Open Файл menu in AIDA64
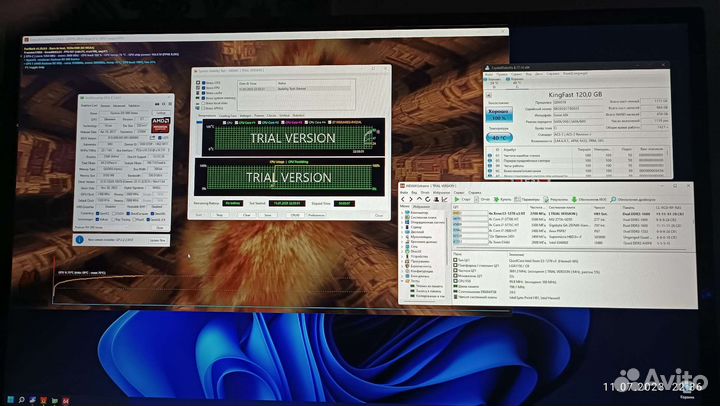 coord(405,192)
